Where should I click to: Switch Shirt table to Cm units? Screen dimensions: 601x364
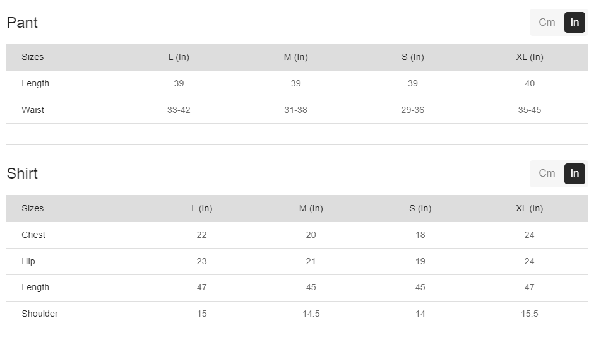pos(547,173)
